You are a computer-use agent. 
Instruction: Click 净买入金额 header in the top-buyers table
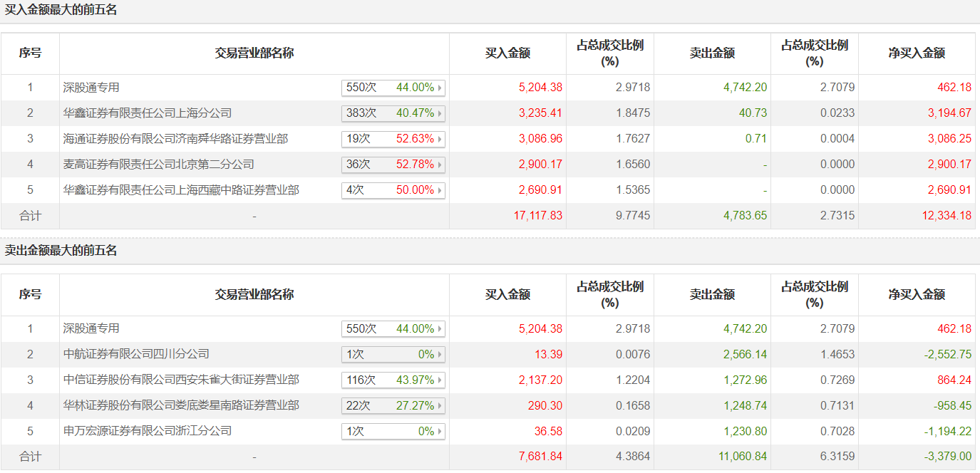tap(916, 53)
